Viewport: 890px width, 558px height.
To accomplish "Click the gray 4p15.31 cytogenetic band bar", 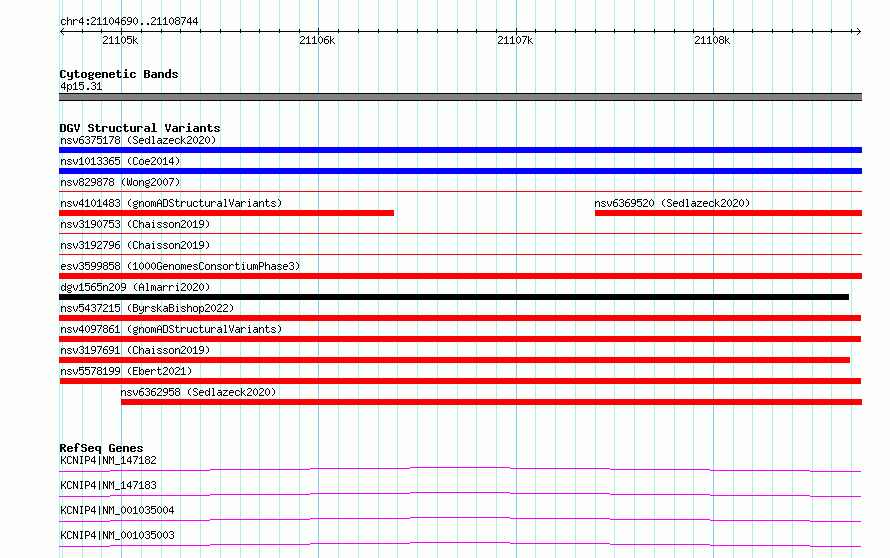I will [x=460, y=97].
